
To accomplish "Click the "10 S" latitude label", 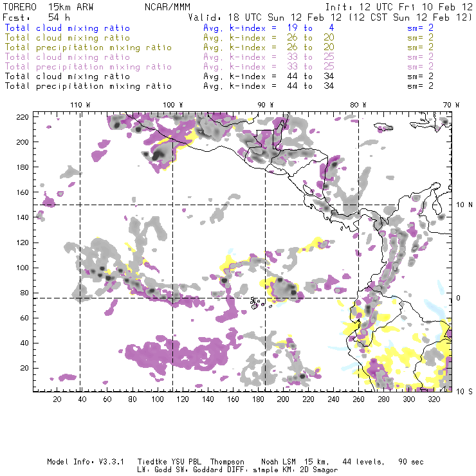I will pyautogui.click(x=464, y=392).
